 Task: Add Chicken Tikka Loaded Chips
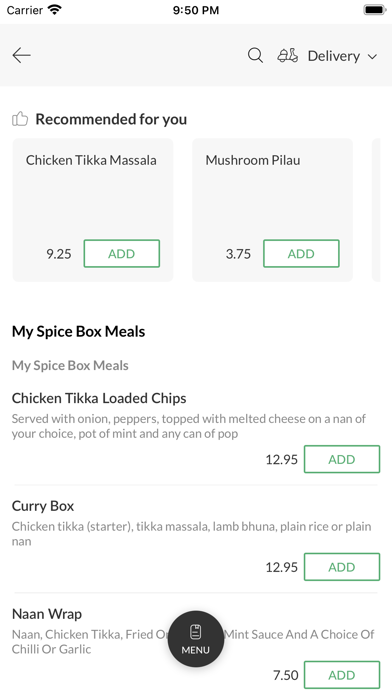click(x=342, y=459)
